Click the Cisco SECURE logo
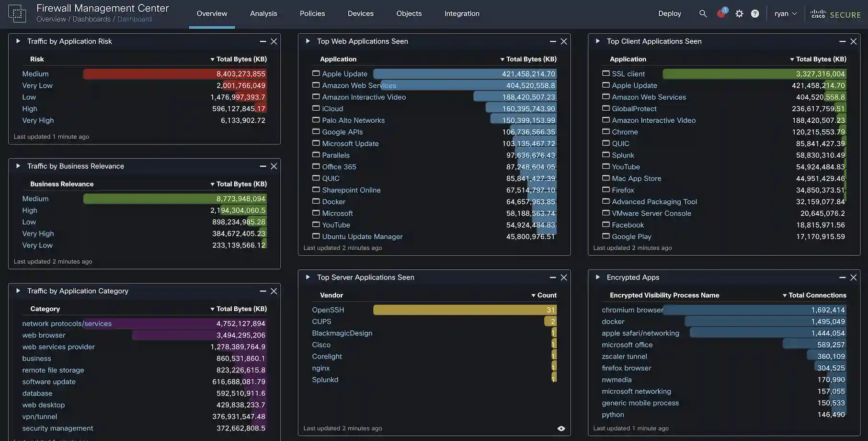Screen dimensions: 868x441 tap(835, 14)
